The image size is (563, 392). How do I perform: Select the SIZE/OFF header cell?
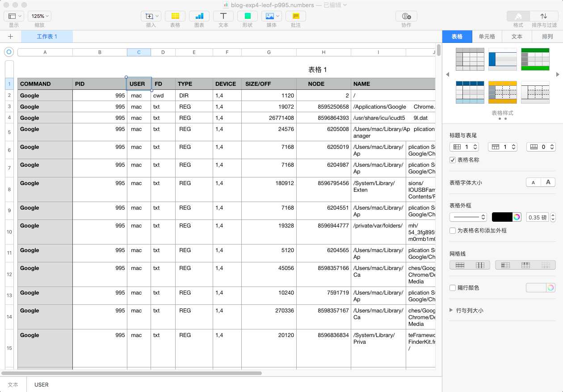(269, 84)
